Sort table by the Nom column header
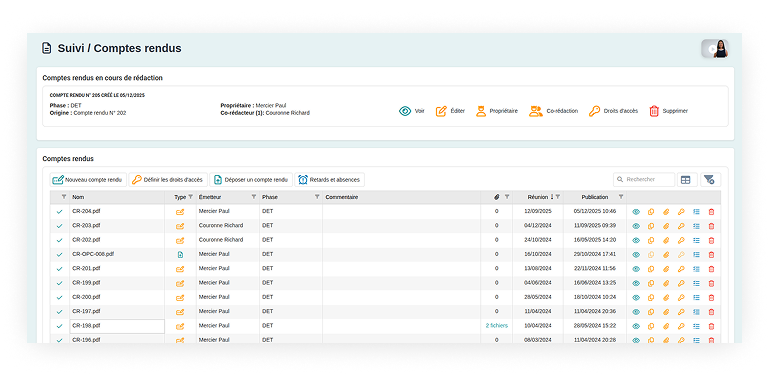This screenshot has height=376, width=769. (x=77, y=197)
